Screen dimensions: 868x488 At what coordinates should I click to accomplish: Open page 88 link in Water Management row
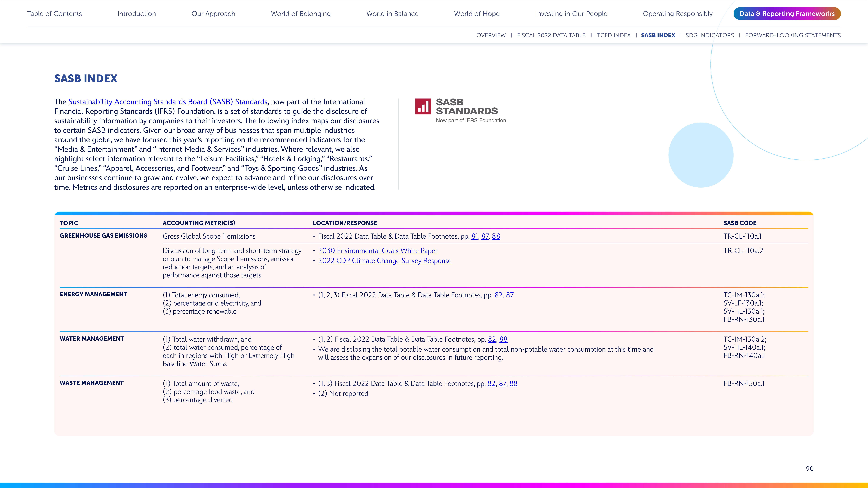(503, 339)
